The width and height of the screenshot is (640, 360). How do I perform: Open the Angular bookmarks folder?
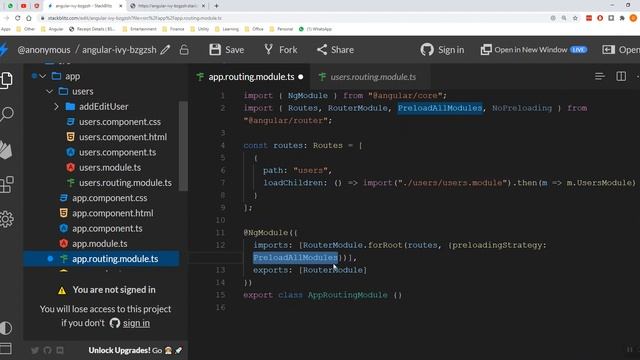[52, 29]
